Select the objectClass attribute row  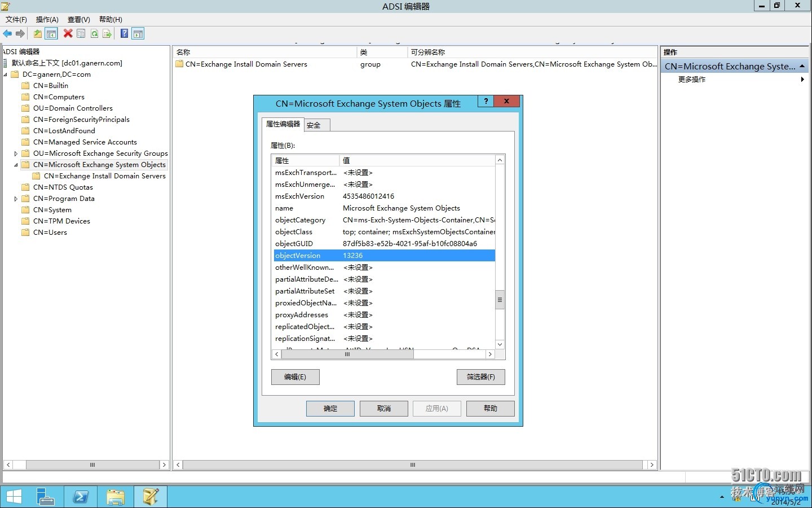point(384,232)
